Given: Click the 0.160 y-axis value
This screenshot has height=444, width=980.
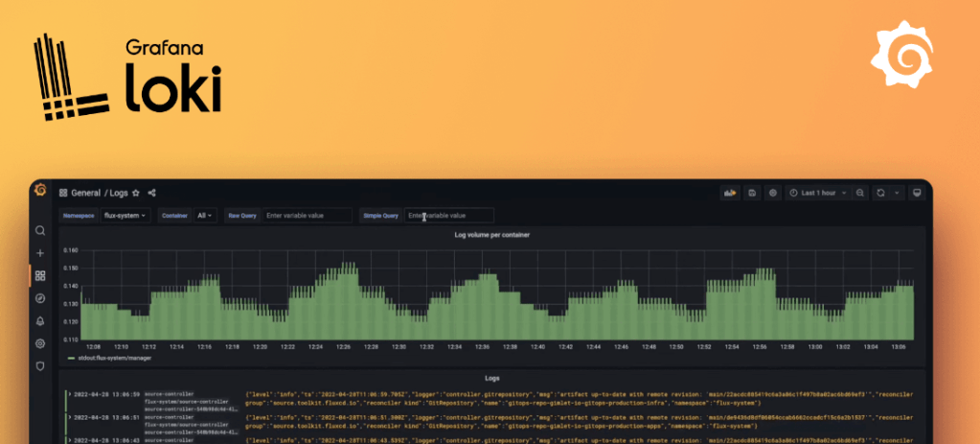Looking at the screenshot, I should tap(71, 250).
